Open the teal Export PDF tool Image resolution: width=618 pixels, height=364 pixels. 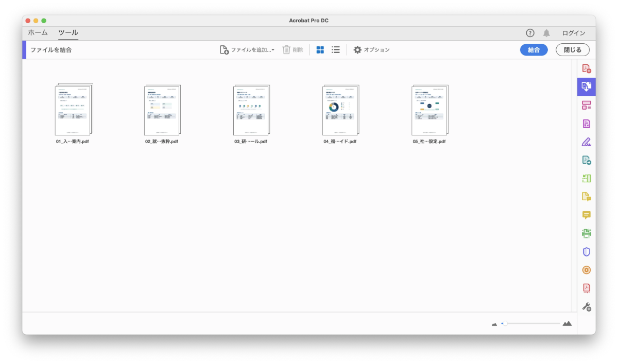[586, 160]
